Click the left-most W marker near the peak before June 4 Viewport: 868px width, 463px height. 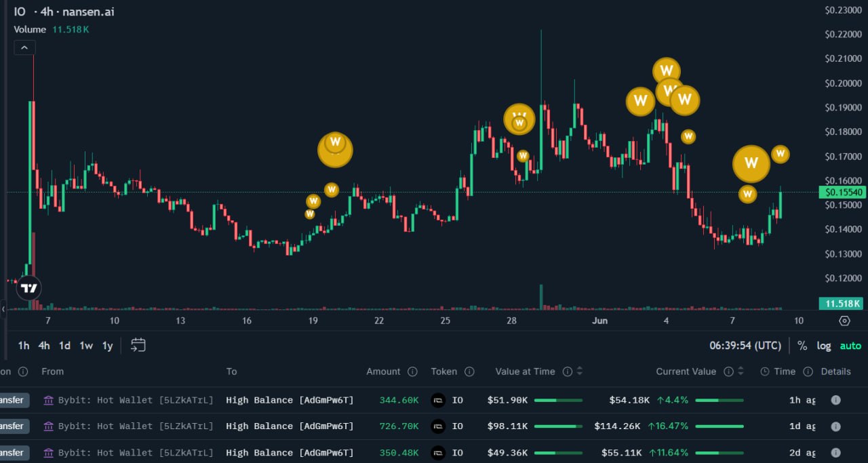click(x=640, y=102)
